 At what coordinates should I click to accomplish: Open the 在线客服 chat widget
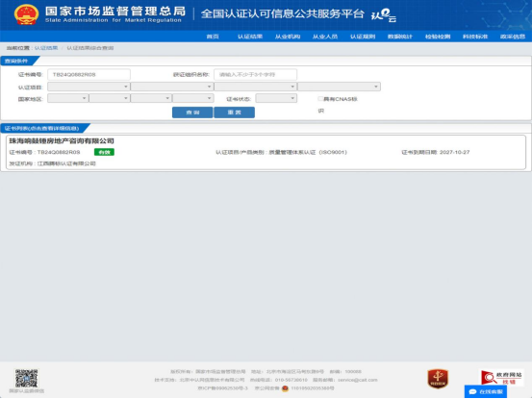click(x=486, y=391)
